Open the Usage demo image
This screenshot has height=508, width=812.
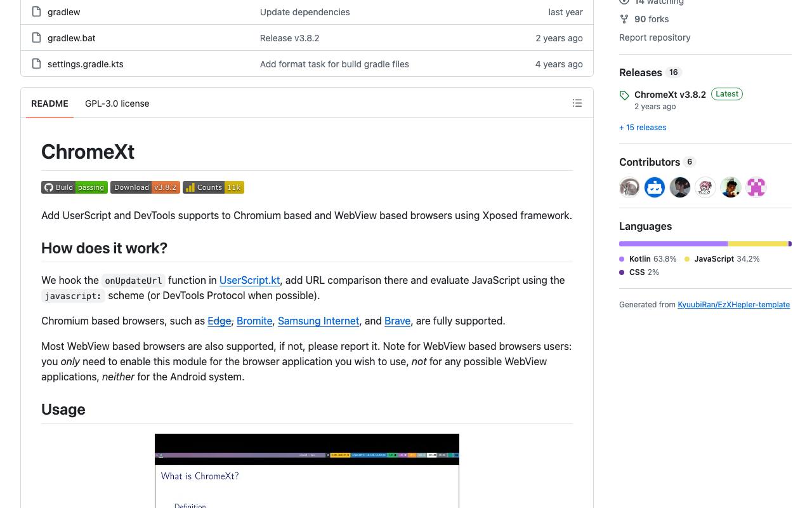pos(307,471)
